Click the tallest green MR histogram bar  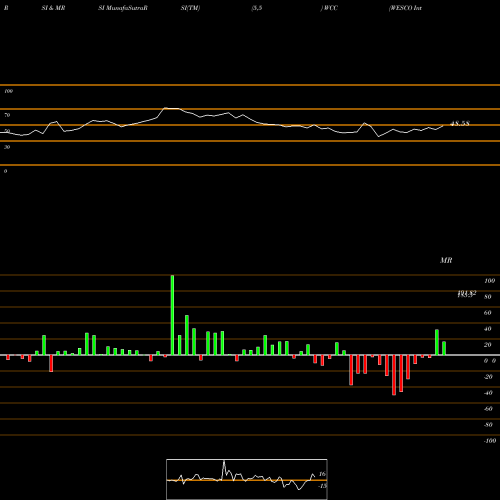pyautogui.click(x=172, y=315)
